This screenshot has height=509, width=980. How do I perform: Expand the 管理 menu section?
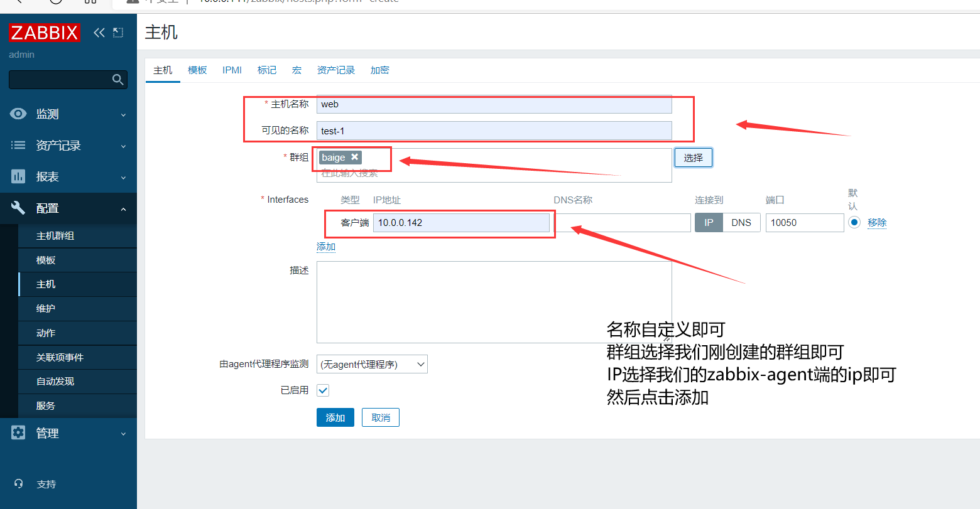point(68,432)
